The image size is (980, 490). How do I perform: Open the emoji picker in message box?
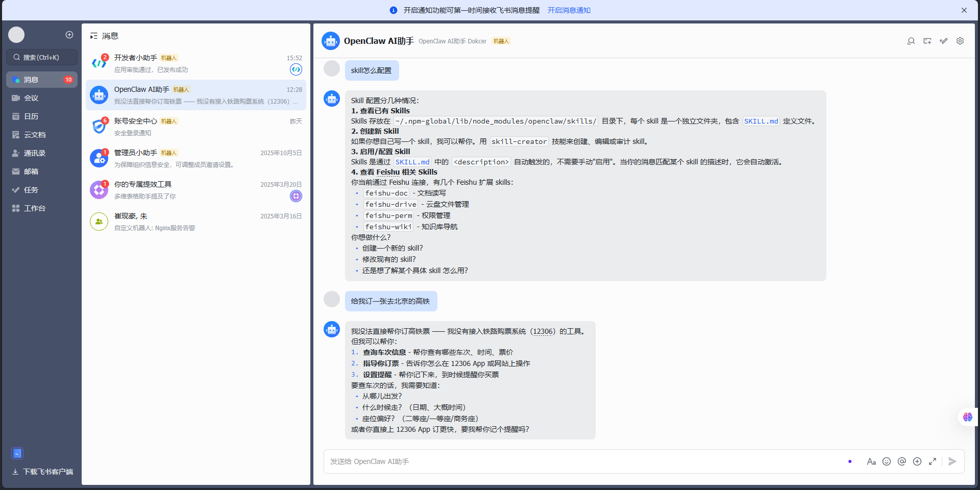point(887,461)
